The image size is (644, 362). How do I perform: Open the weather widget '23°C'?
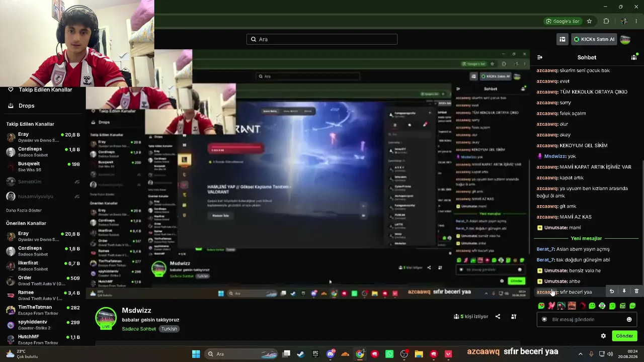[21, 354]
